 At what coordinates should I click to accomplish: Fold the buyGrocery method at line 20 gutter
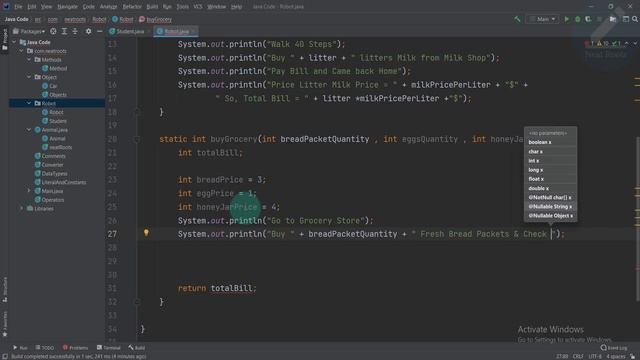click(x=137, y=140)
